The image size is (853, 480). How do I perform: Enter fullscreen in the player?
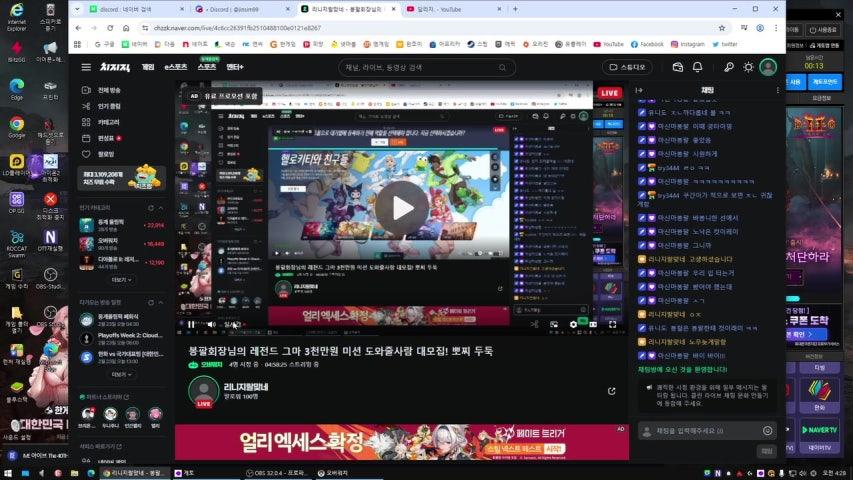click(613, 324)
